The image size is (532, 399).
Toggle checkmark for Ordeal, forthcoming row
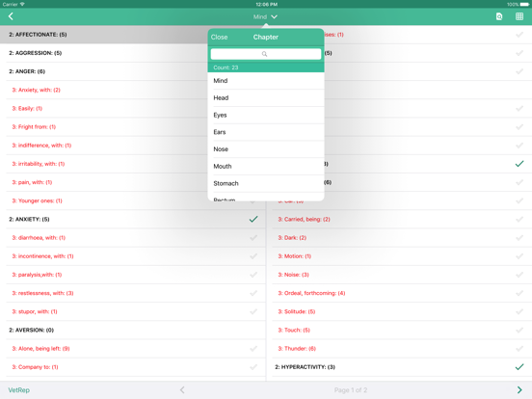click(519, 293)
